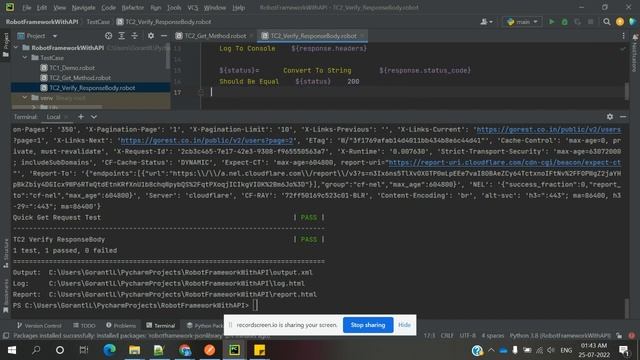Open the user account icon in toolbar
This screenshot has height=360, width=640.
[486, 22]
